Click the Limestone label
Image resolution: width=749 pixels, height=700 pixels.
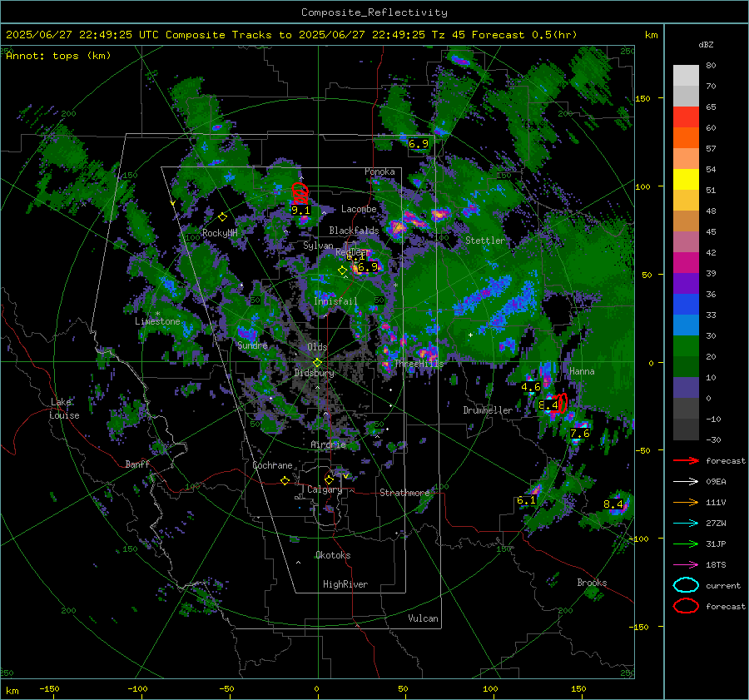(x=157, y=321)
